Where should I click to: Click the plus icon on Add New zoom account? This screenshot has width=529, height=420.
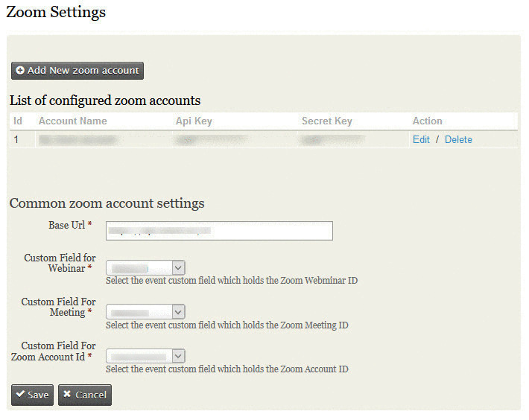point(20,70)
